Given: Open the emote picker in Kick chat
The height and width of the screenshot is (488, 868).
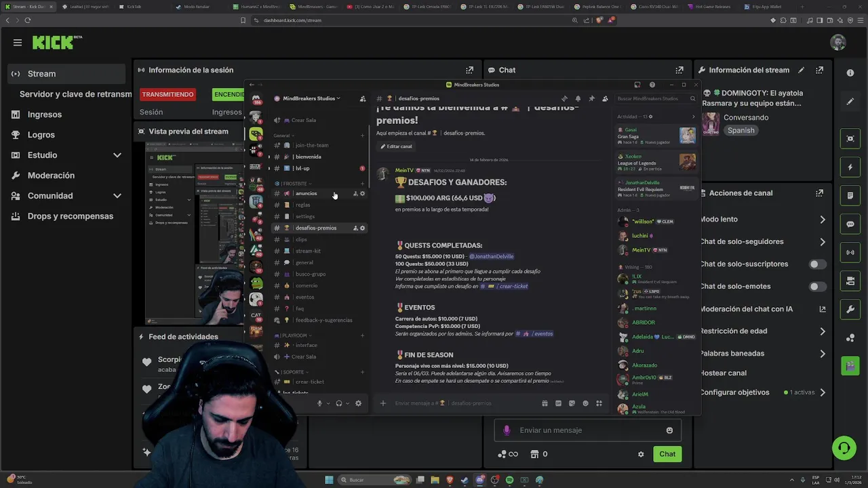Looking at the screenshot, I should [669, 430].
